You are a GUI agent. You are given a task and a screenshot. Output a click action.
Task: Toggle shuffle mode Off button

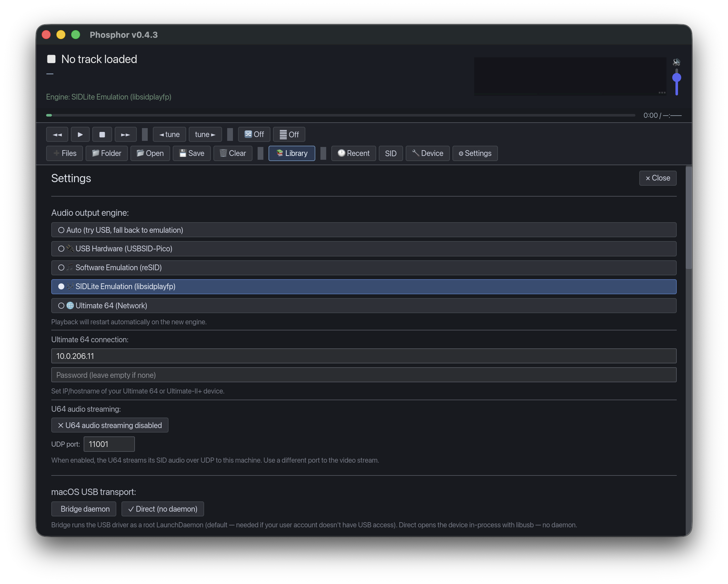click(254, 134)
